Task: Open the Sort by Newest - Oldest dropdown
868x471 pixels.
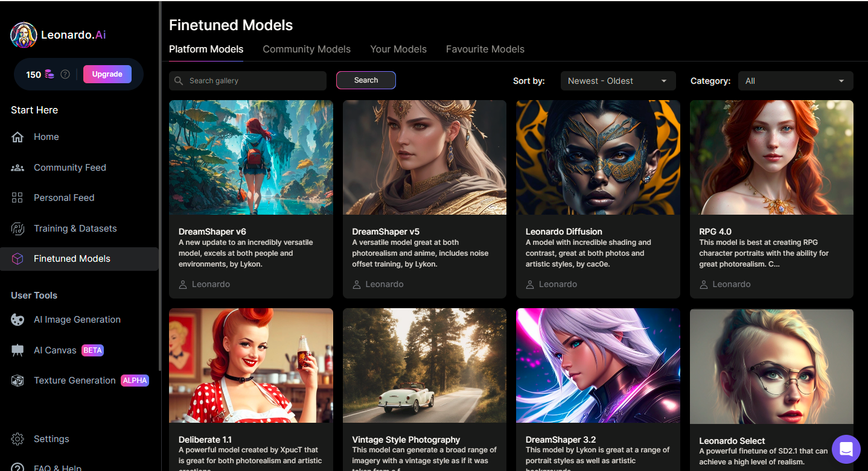Action: (618, 81)
